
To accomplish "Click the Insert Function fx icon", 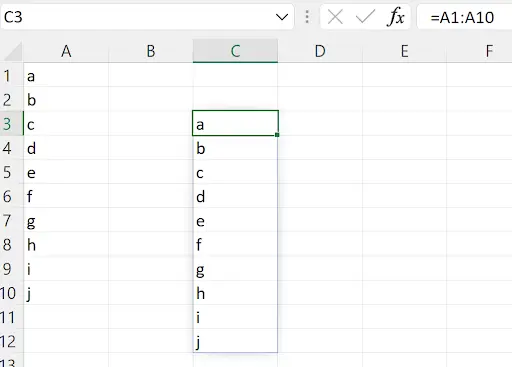I will pos(396,17).
